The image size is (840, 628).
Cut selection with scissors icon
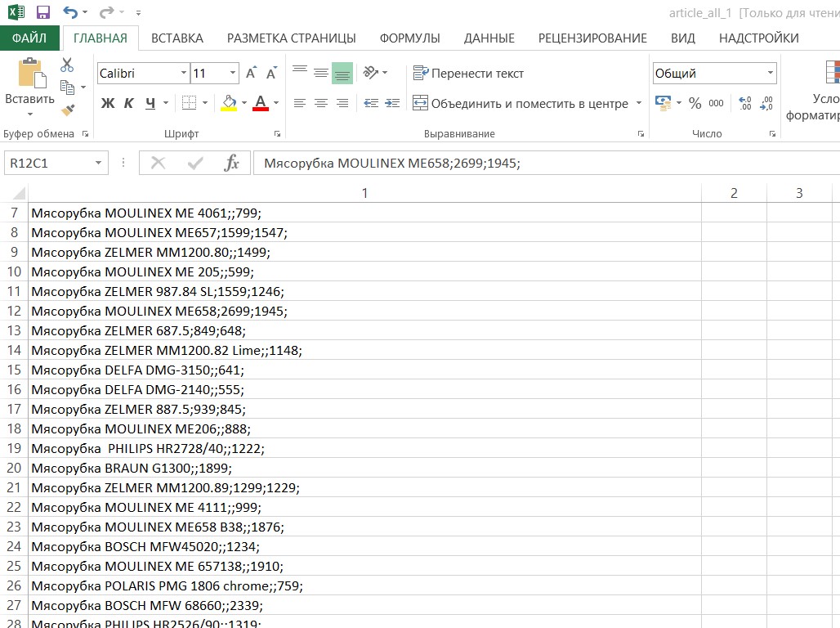pos(67,65)
